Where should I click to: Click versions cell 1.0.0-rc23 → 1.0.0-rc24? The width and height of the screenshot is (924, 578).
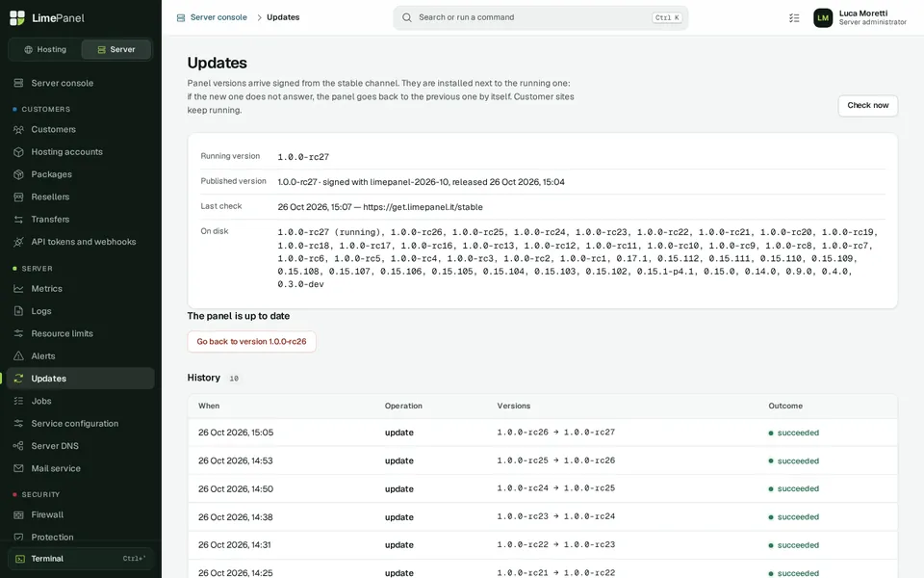click(x=555, y=516)
